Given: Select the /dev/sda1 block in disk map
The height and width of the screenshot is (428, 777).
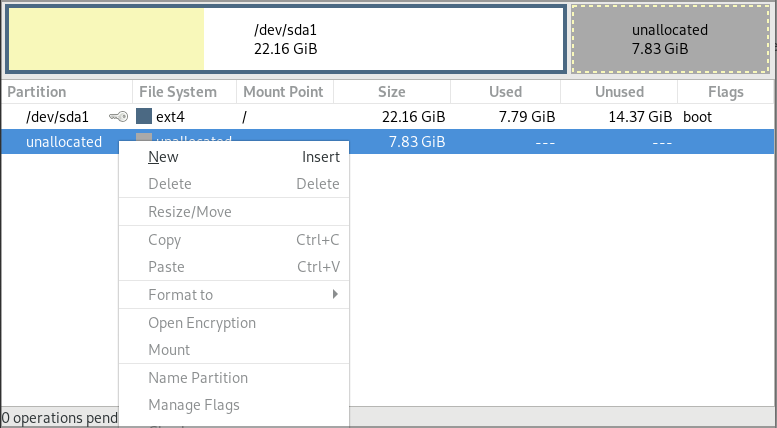Looking at the screenshot, I should coord(286,39).
